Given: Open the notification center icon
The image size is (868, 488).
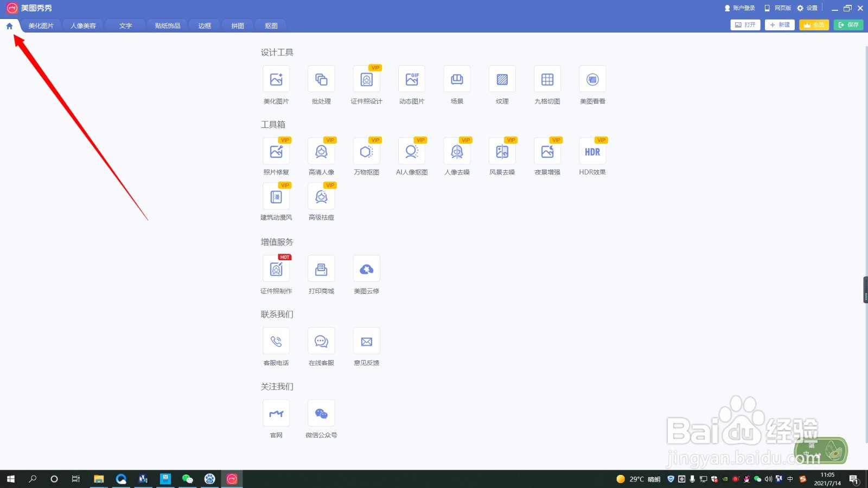Looking at the screenshot, I should (x=854, y=479).
